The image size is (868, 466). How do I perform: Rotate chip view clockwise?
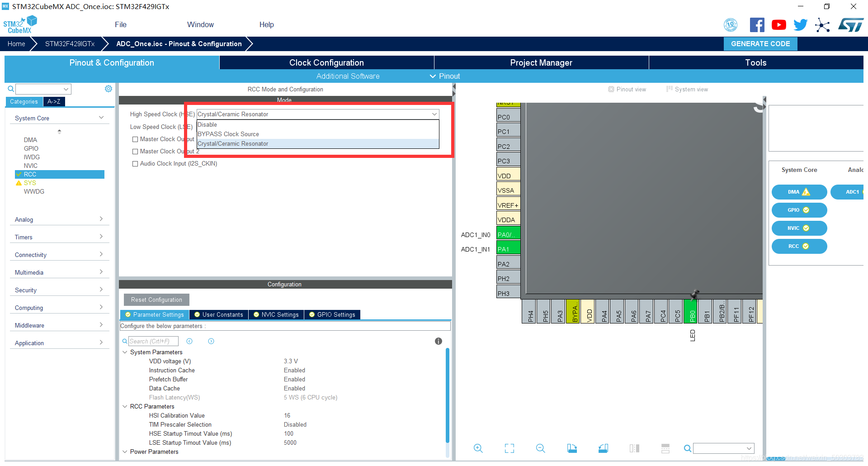tap(572, 448)
